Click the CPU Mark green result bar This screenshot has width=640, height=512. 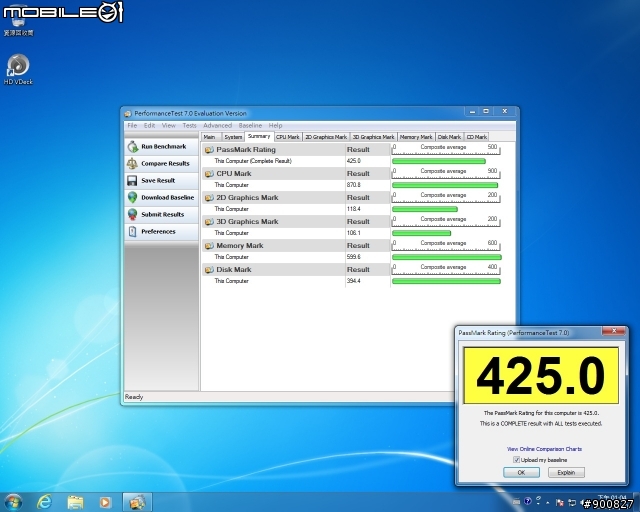click(445, 185)
